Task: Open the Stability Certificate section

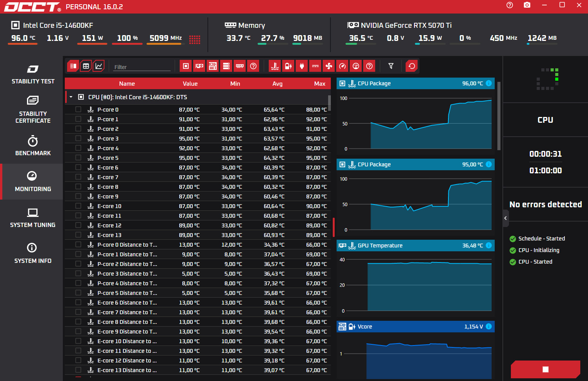Action: (33, 110)
